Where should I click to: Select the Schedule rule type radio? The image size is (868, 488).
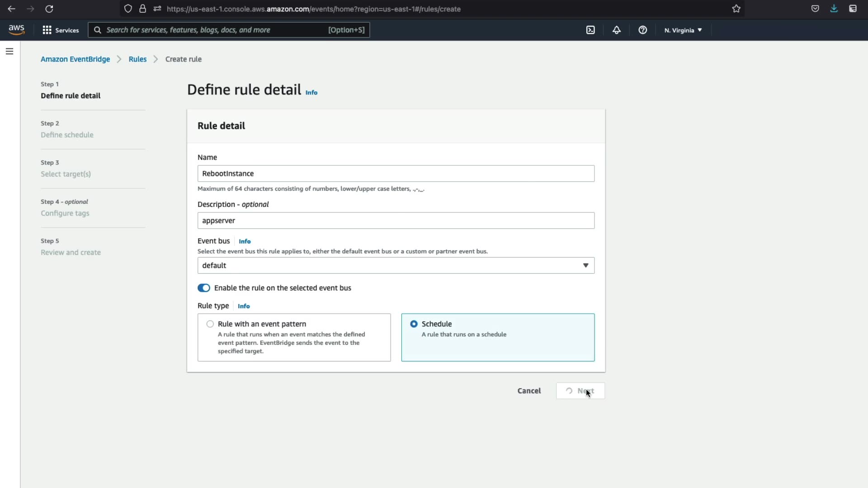coord(414,324)
